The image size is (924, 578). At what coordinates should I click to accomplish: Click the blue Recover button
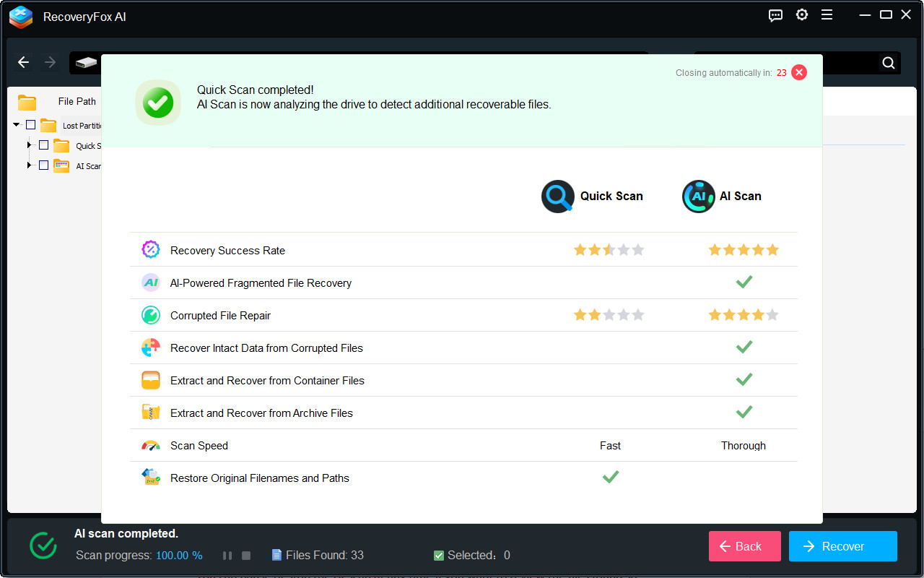843,546
